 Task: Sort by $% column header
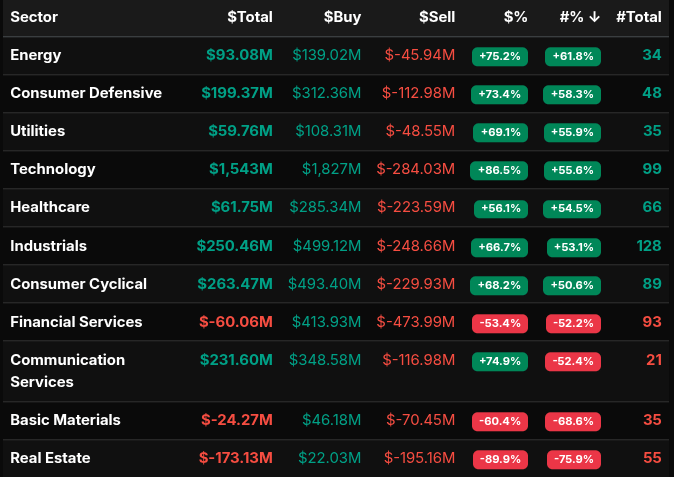514,17
